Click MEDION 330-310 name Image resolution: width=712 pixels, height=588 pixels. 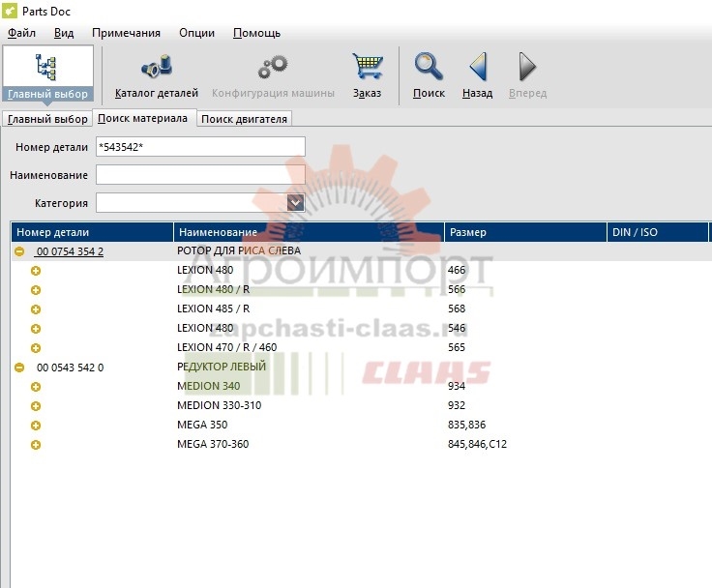pos(220,405)
